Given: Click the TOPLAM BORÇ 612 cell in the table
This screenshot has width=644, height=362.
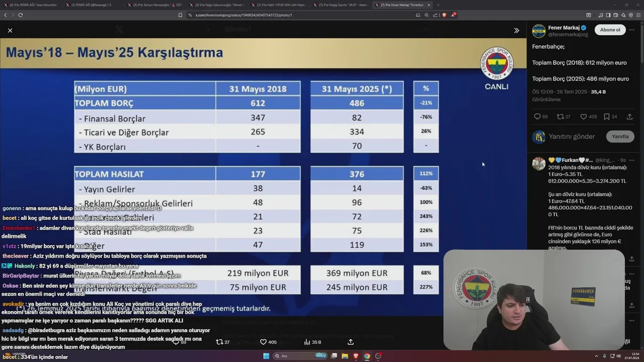Looking at the screenshot, I should [258, 103].
